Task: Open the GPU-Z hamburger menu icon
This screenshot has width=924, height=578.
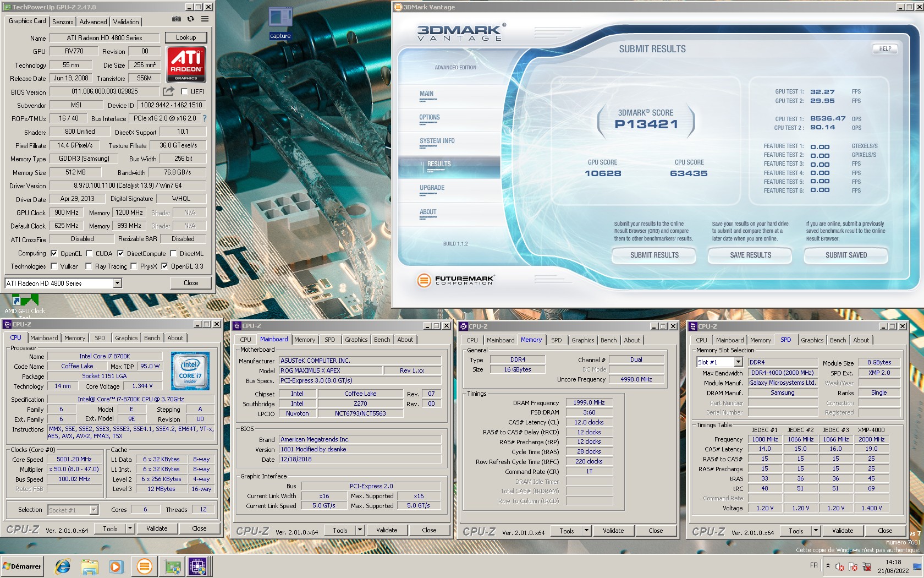Action: coord(205,19)
